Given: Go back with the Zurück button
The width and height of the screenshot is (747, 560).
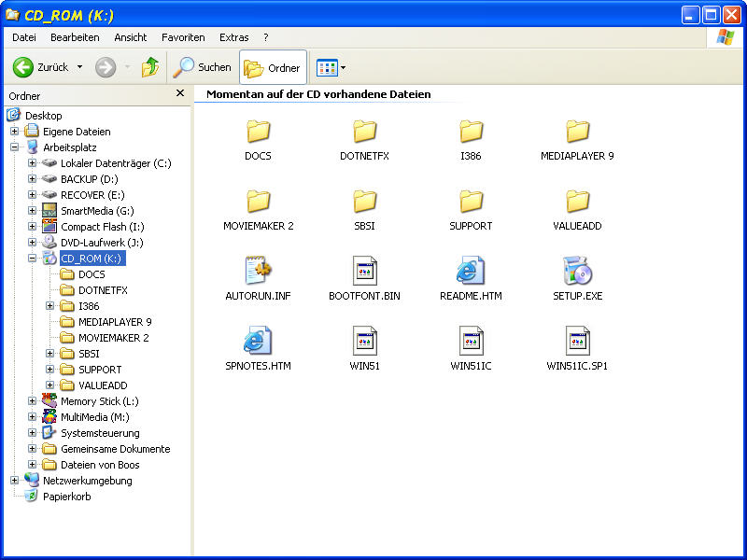Looking at the screenshot, I should click(x=40, y=67).
